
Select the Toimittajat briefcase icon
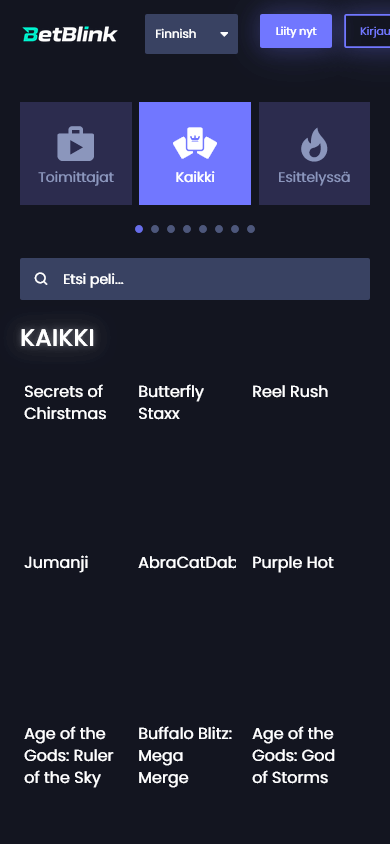pos(76,144)
